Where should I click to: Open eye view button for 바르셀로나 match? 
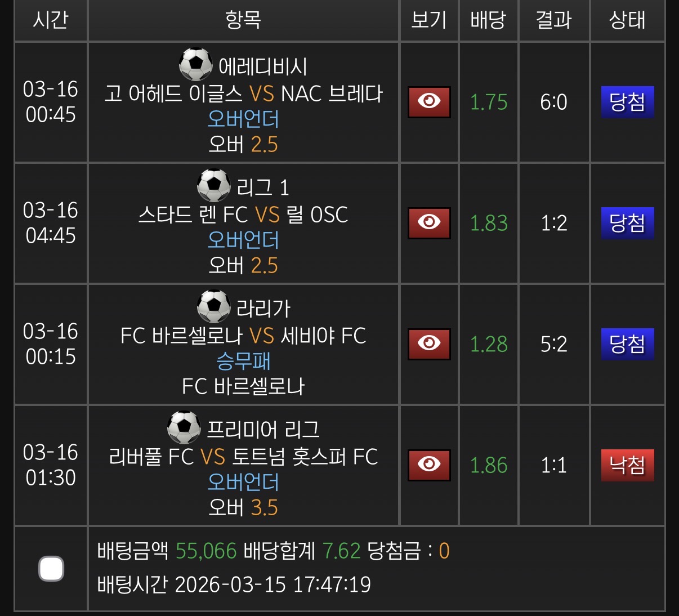tap(429, 344)
